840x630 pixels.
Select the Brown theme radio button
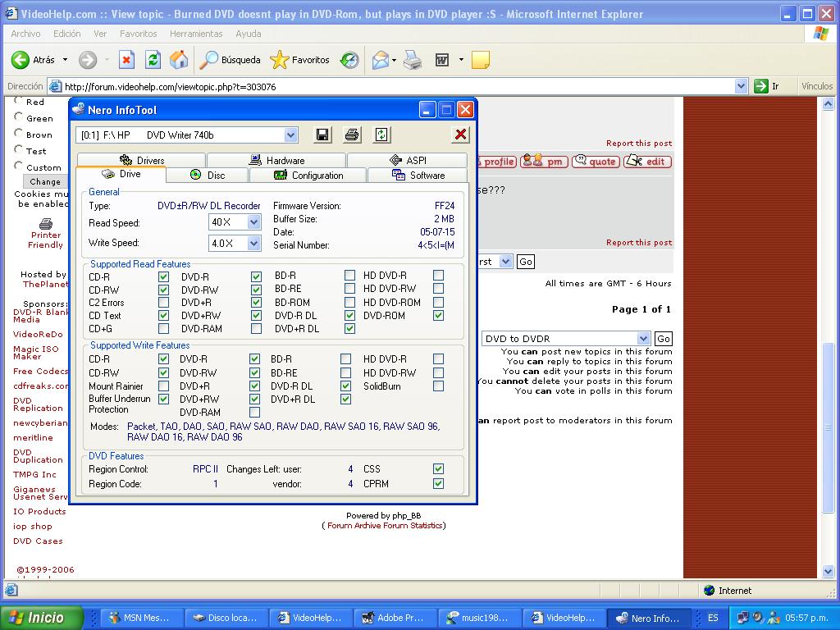(19, 133)
